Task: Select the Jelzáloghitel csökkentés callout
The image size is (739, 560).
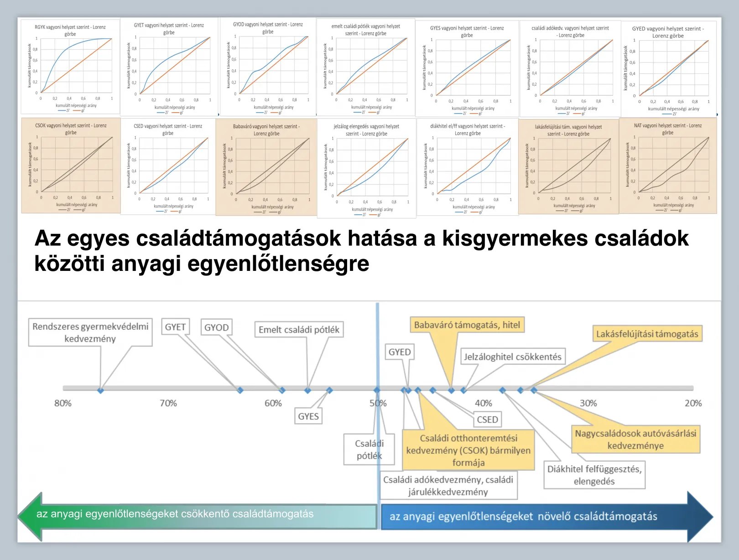Action: (513, 357)
